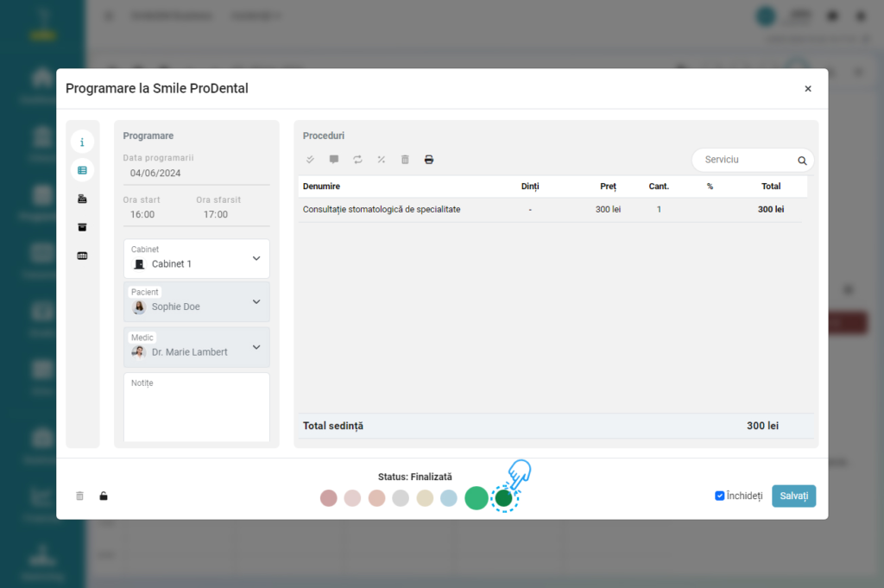Select the procedures list icon in sidebar
The height and width of the screenshot is (588, 884).
[82, 170]
